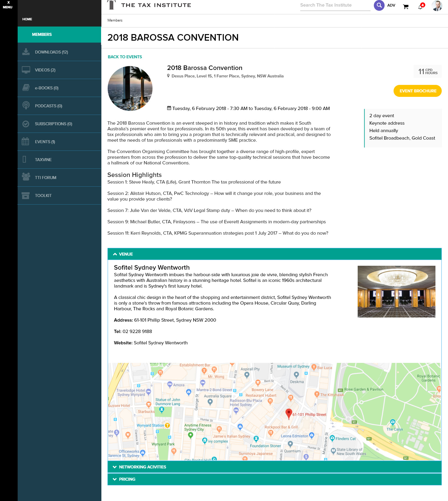448x501 pixels.
Task: Click the Members breadcrumb link
Action: tap(115, 20)
